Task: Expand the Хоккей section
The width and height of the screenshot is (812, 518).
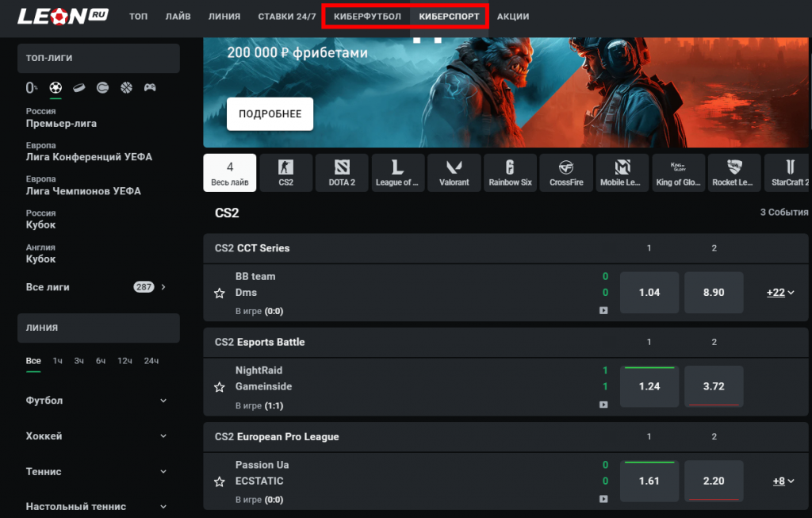Action: [98, 436]
